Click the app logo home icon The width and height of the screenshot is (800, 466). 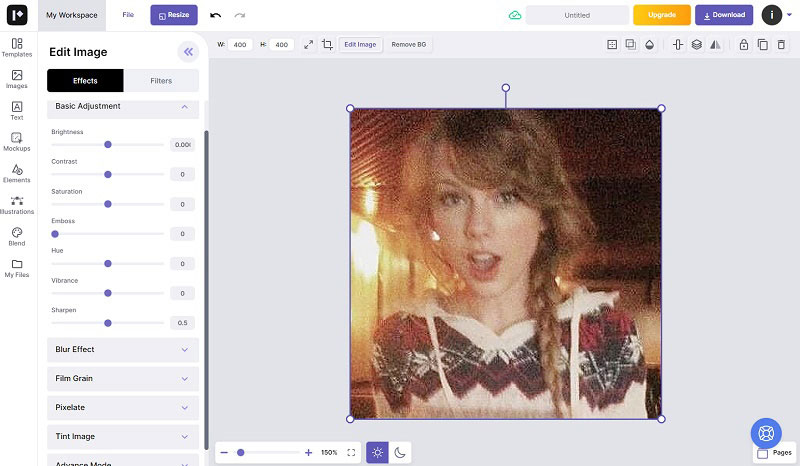click(17, 15)
